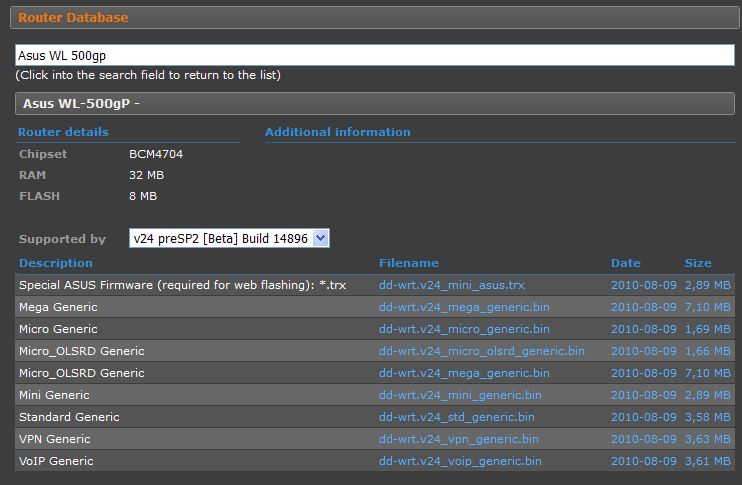Click the Router Database section title

tap(73, 17)
